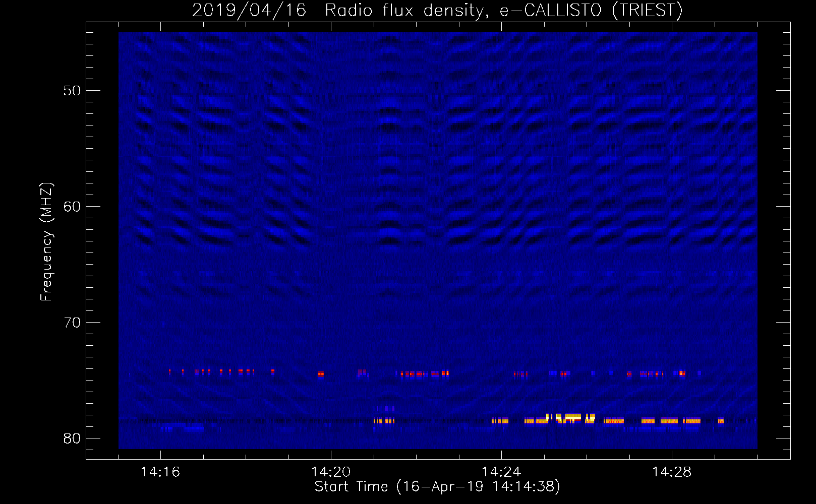Click the frequency tick label '60'
The width and height of the screenshot is (816, 504).
click(x=72, y=207)
